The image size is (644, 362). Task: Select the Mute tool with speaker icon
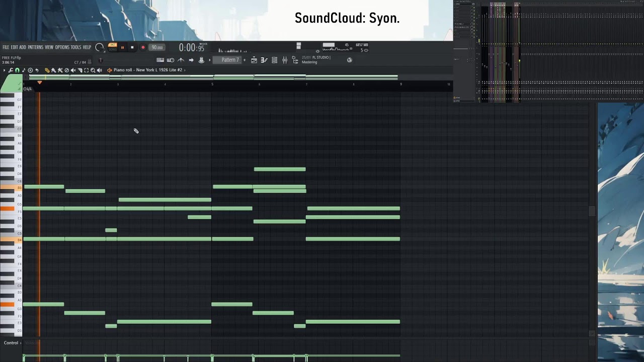pyautogui.click(x=73, y=70)
